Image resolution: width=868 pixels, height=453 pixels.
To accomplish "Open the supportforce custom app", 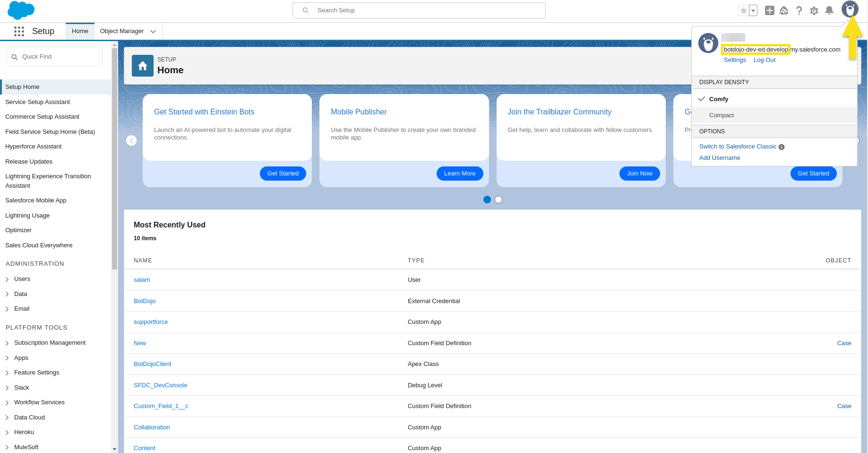I will [x=151, y=322].
